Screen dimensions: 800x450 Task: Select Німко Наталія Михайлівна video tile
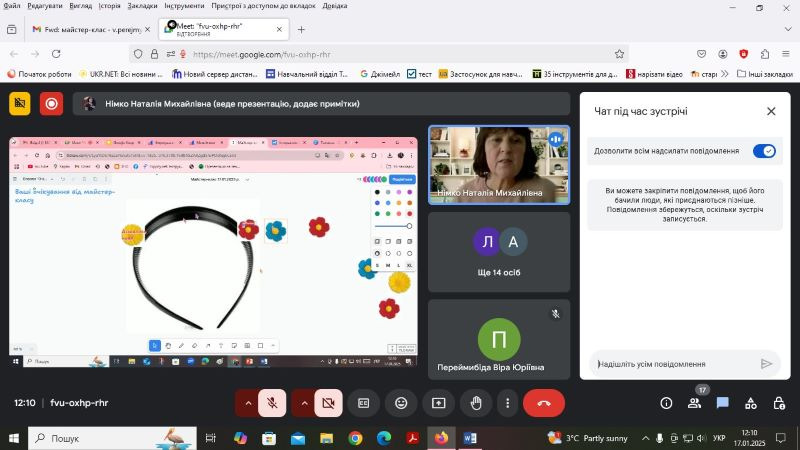(499, 165)
